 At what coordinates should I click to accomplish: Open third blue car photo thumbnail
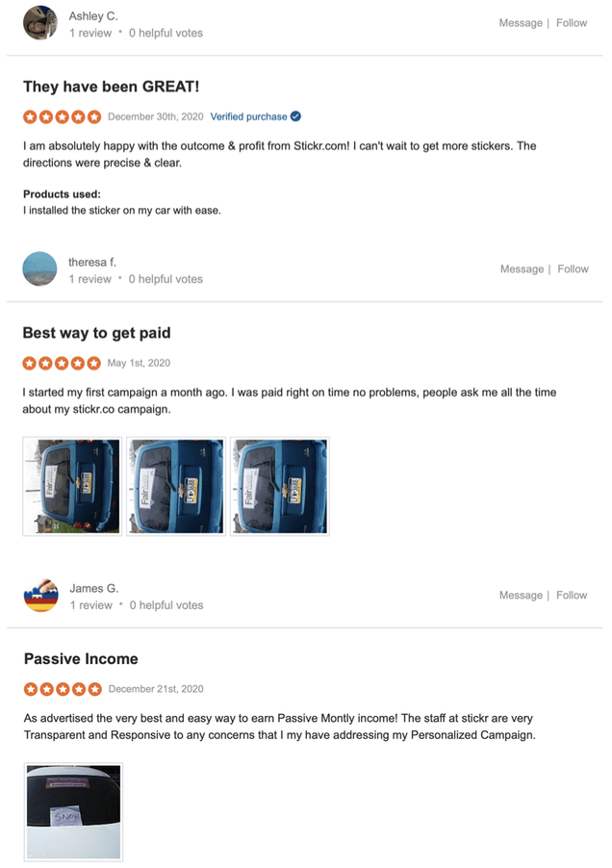point(279,486)
